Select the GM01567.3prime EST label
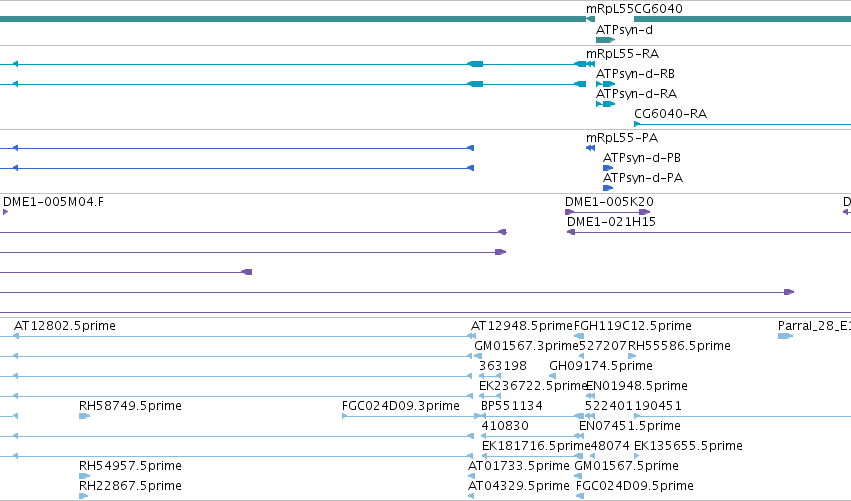This screenshot has height=501, width=851. tap(526, 346)
